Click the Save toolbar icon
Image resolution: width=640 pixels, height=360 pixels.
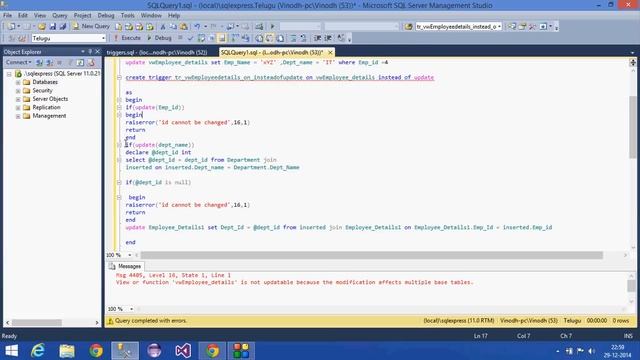click(x=53, y=27)
